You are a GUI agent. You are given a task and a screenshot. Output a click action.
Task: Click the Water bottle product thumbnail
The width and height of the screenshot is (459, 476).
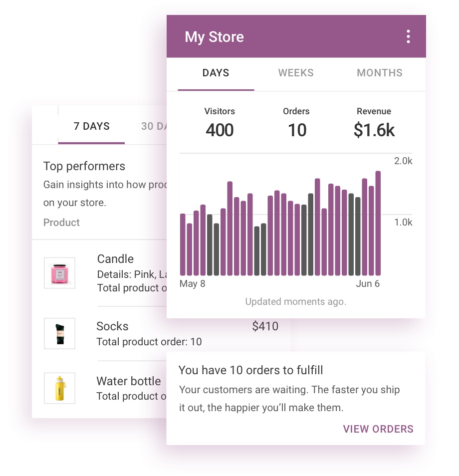click(x=59, y=388)
